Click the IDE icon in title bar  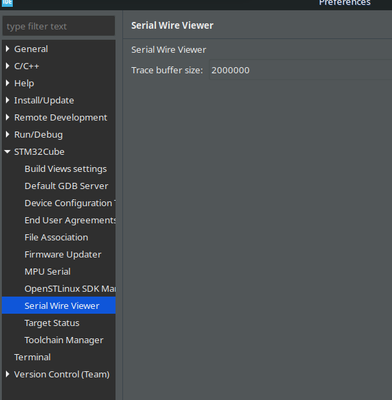point(7,3)
